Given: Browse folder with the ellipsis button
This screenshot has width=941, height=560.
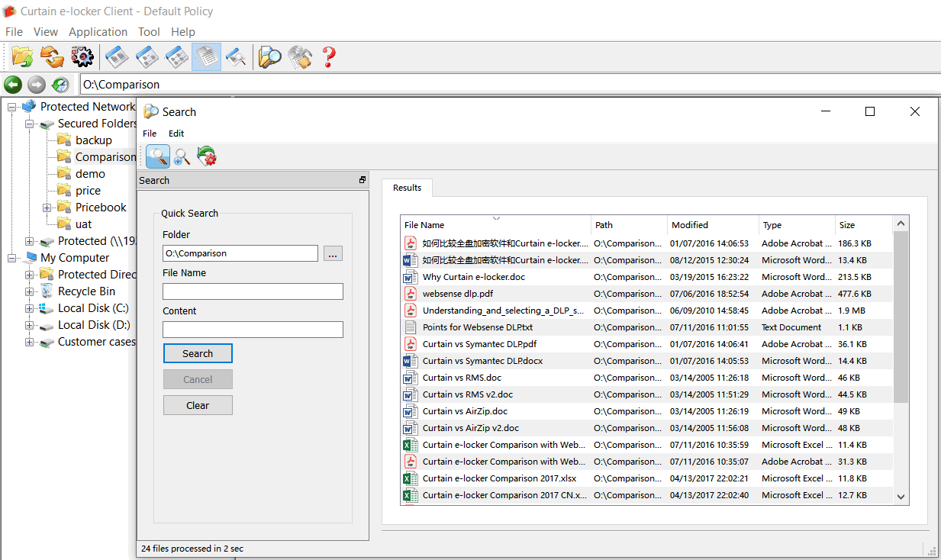Looking at the screenshot, I should [x=333, y=253].
